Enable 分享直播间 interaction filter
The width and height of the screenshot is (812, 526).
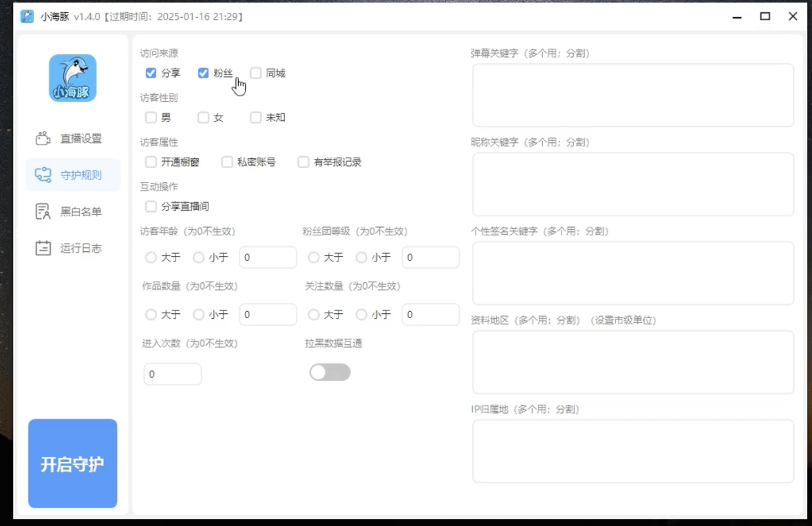(151, 207)
